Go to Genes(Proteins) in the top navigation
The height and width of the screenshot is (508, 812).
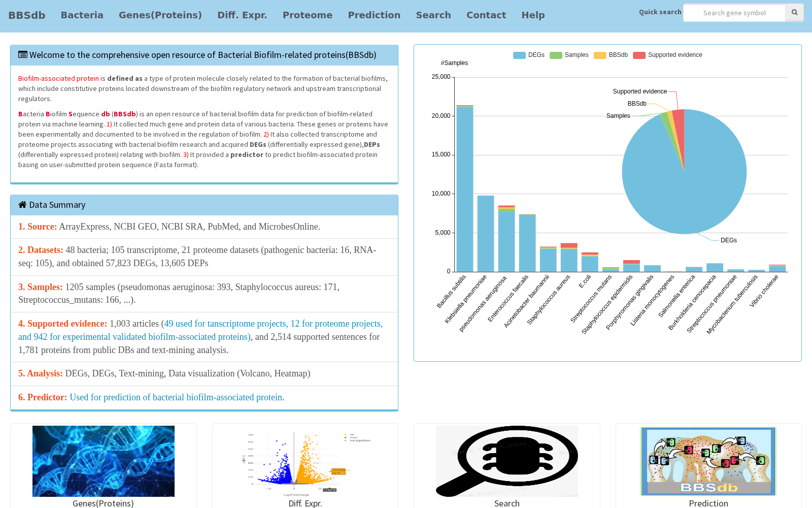coord(160,15)
